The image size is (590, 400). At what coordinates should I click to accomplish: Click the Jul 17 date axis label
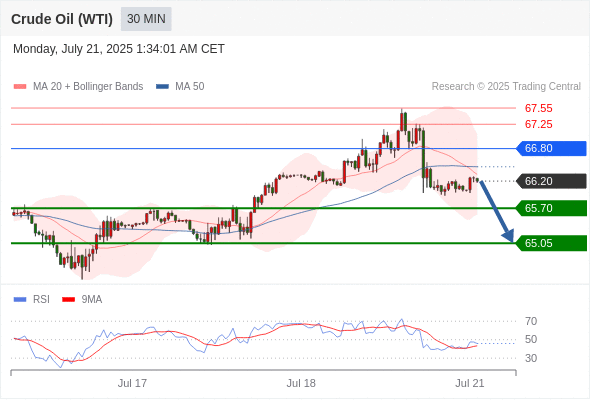tap(132, 383)
